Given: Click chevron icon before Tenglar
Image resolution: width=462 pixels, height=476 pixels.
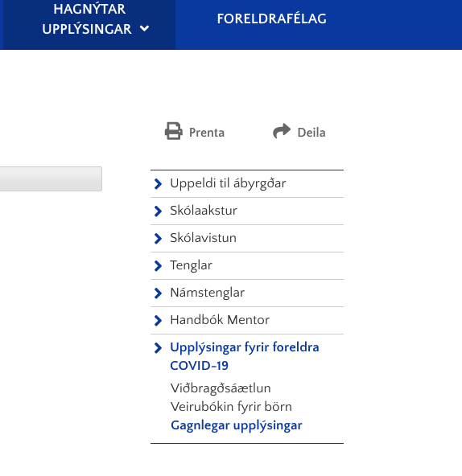Looking at the screenshot, I should 158,265.
